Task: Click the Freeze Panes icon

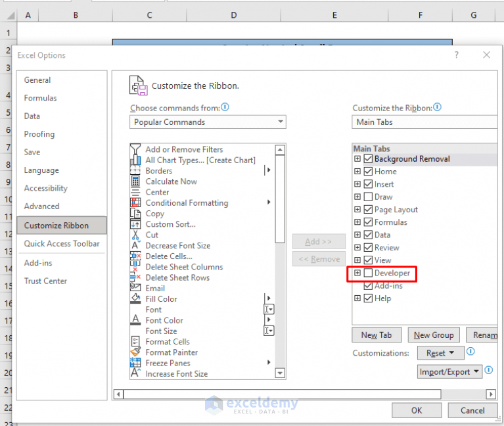Action: pyautogui.click(x=135, y=363)
